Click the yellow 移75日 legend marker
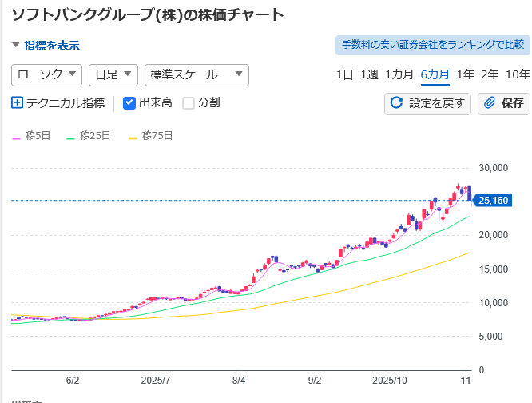This screenshot has width=532, height=403. coord(132,137)
